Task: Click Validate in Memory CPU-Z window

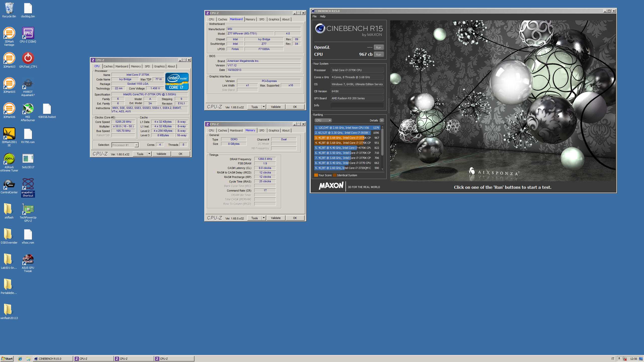Action: tap(276, 218)
